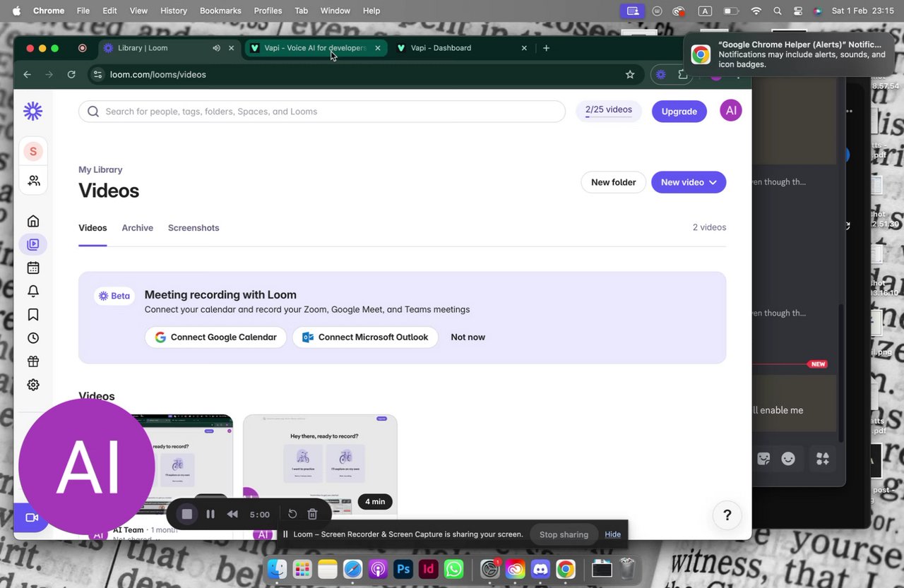Open the Profiles menu in menu bar
Image resolution: width=904 pixels, height=588 pixels.
(268, 11)
